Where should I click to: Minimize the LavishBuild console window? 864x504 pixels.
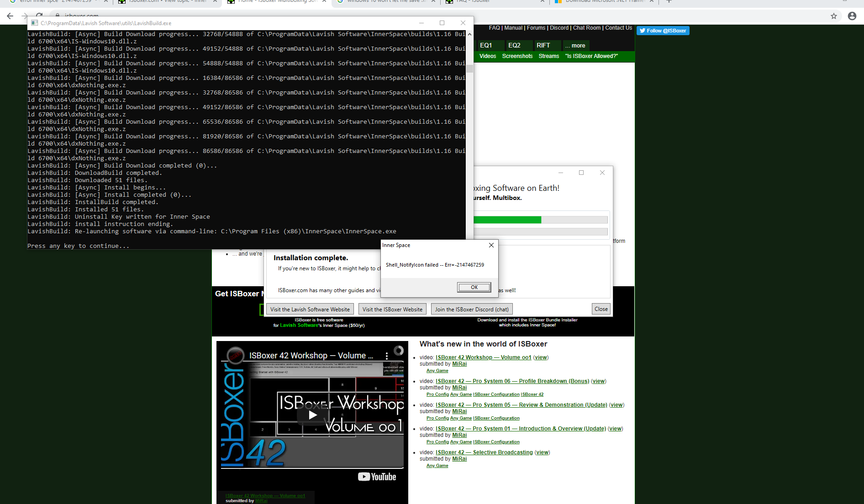click(x=421, y=23)
